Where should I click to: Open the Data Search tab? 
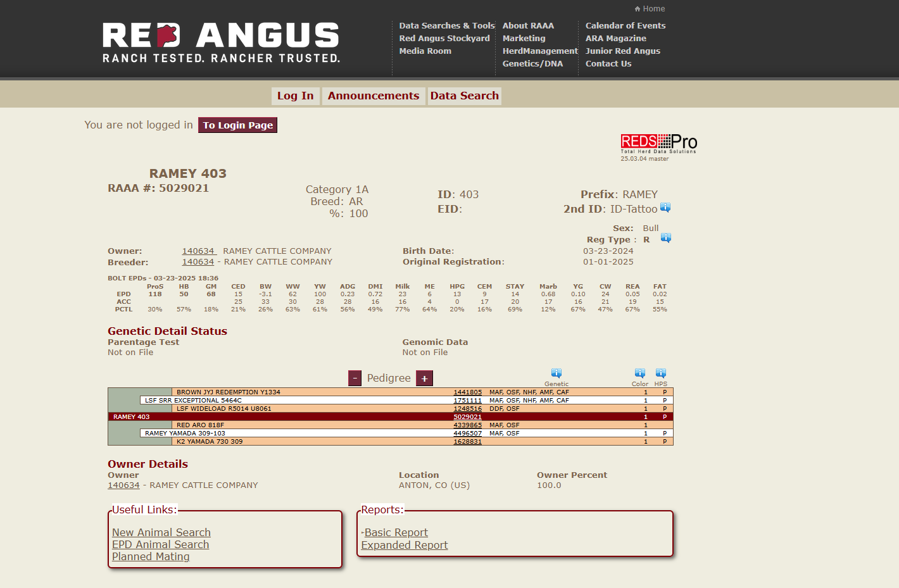(465, 96)
